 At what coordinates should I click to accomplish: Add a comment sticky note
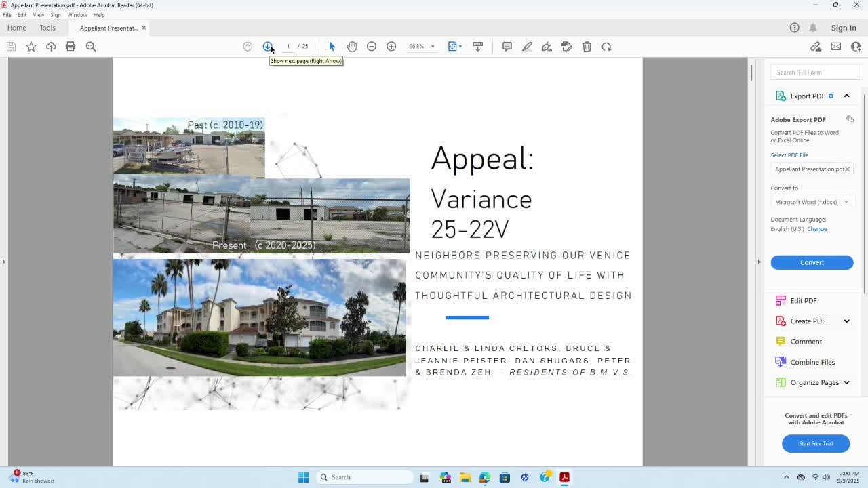point(507,46)
